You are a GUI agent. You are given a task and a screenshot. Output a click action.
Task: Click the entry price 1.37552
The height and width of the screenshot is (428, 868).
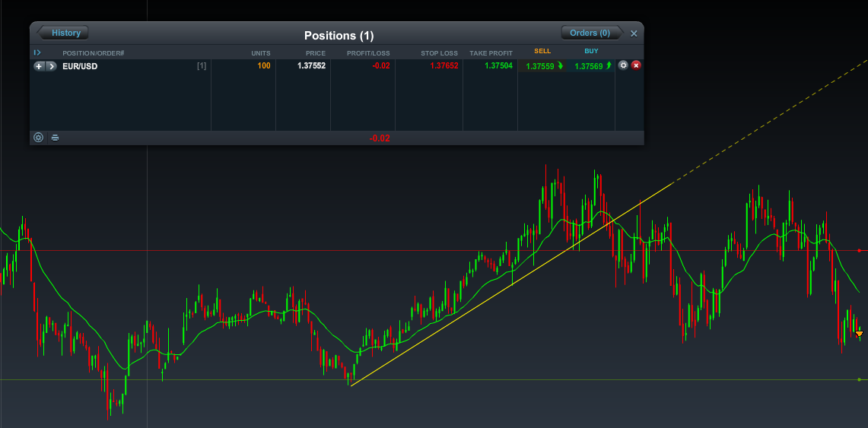[x=311, y=66]
